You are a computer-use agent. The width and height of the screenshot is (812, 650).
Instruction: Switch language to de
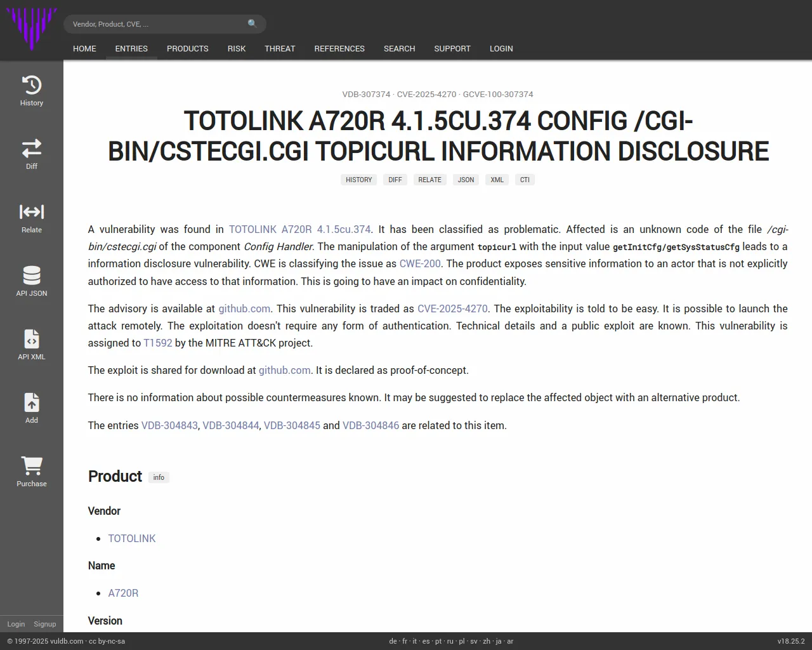coord(393,641)
